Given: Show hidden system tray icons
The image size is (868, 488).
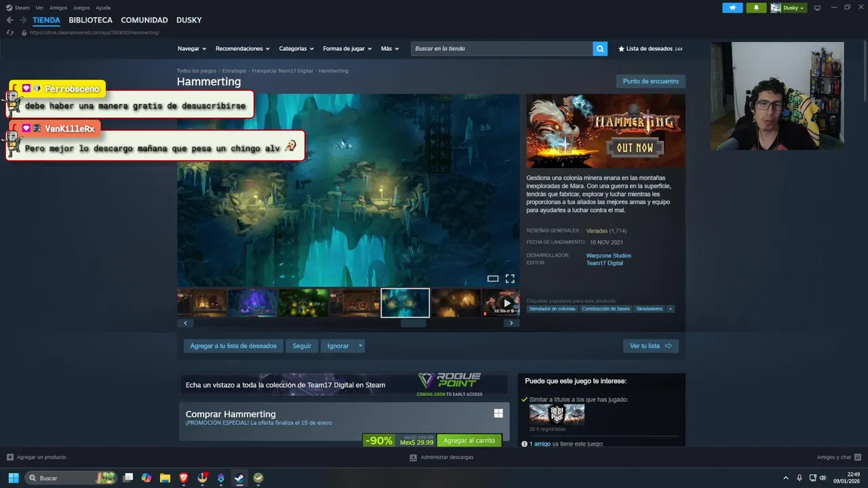Looking at the screenshot, I should (786, 478).
